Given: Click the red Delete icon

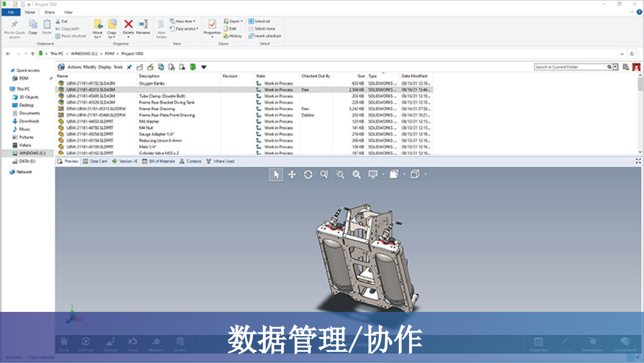Looking at the screenshot, I should (x=128, y=24).
